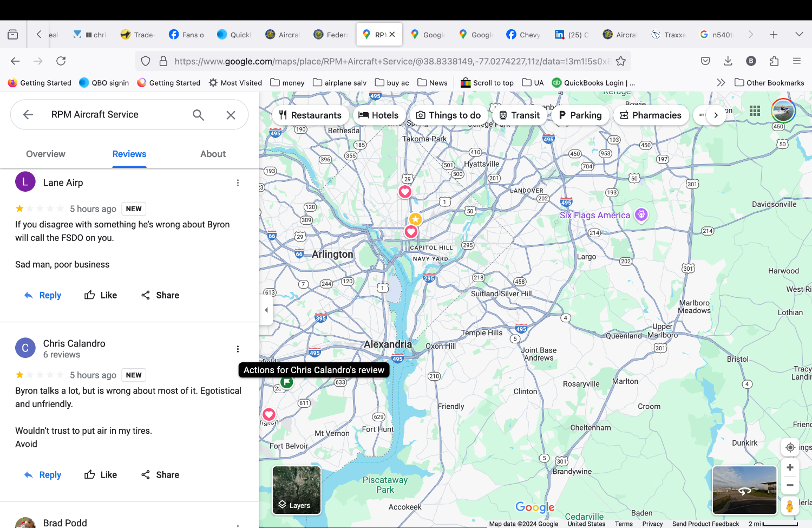Zoom in on the map

[x=790, y=467]
